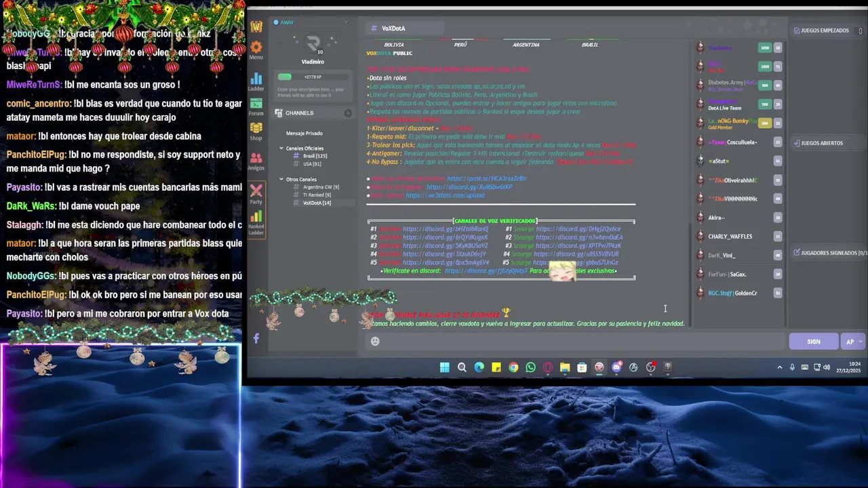Open the Ladder chart icon
Screen dimensions: 868x488
pyautogui.click(x=256, y=80)
